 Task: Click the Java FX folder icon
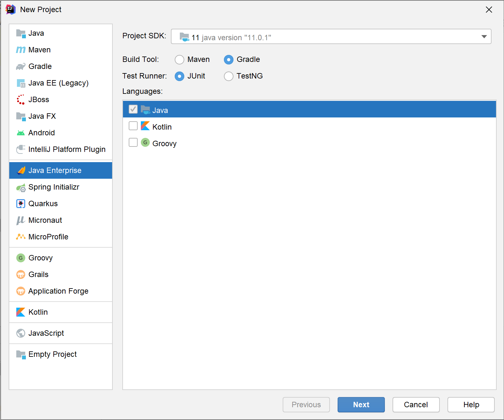point(21,116)
